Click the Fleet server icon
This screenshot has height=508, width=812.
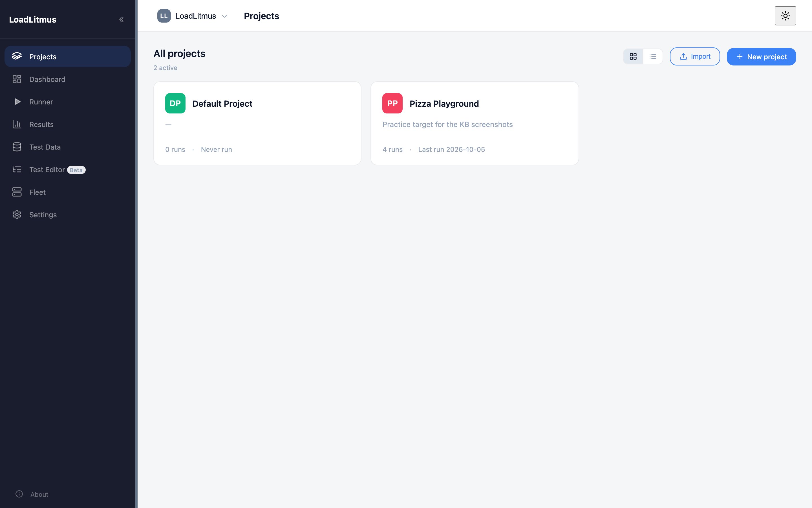pyautogui.click(x=17, y=192)
